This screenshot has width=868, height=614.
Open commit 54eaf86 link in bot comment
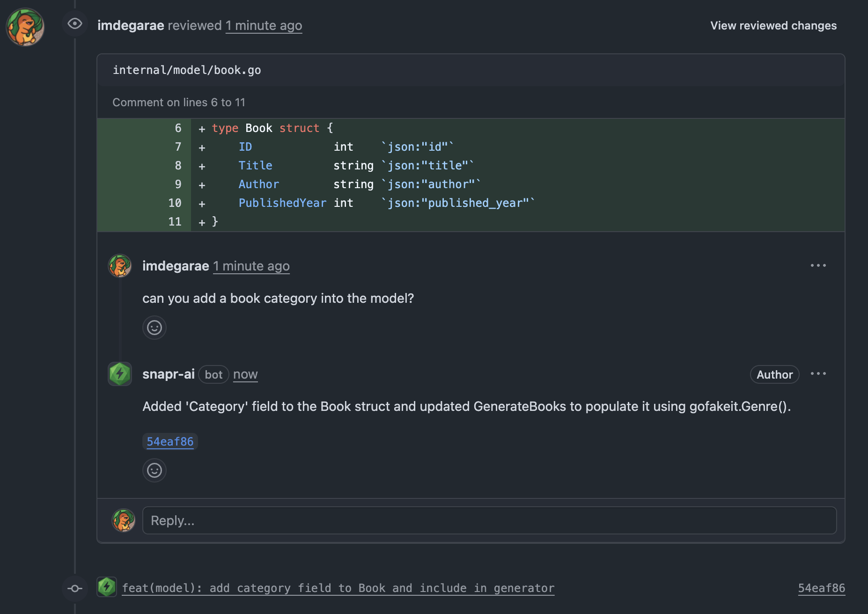[170, 442]
